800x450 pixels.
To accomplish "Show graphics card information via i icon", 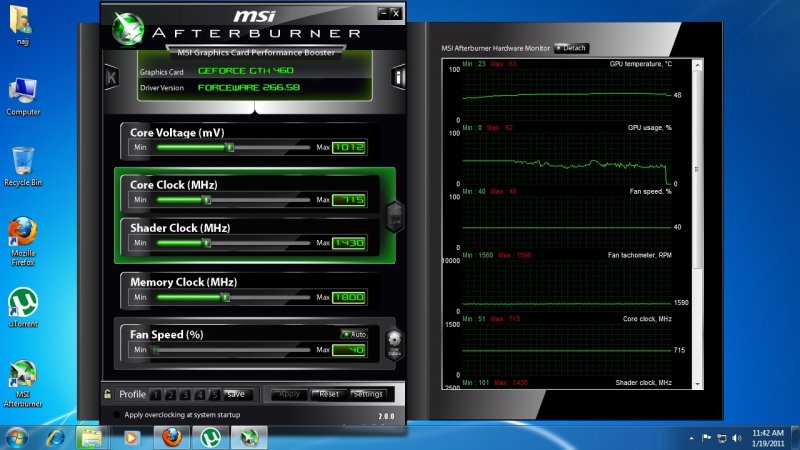I will coord(398,77).
